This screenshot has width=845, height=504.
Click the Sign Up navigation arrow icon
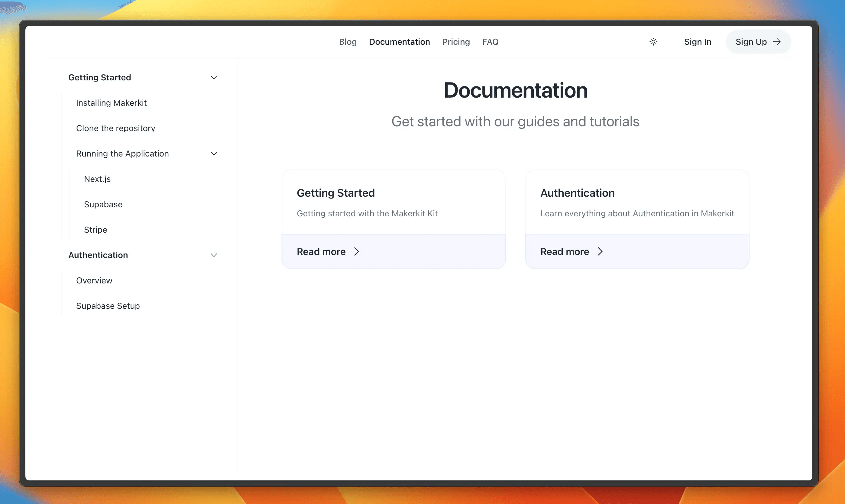pos(777,41)
